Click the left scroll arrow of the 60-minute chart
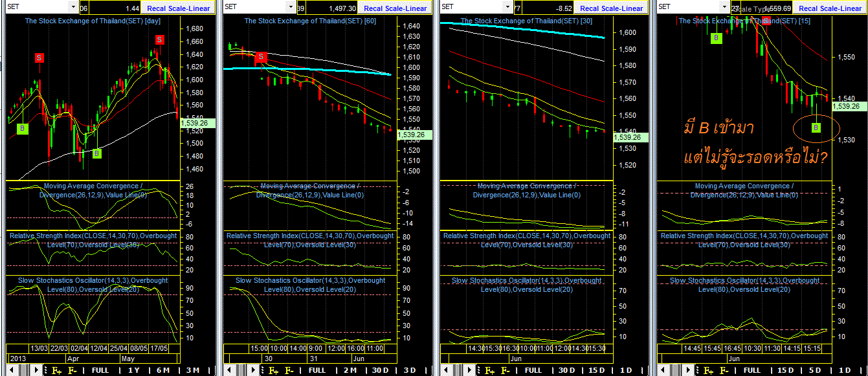 click(x=229, y=370)
